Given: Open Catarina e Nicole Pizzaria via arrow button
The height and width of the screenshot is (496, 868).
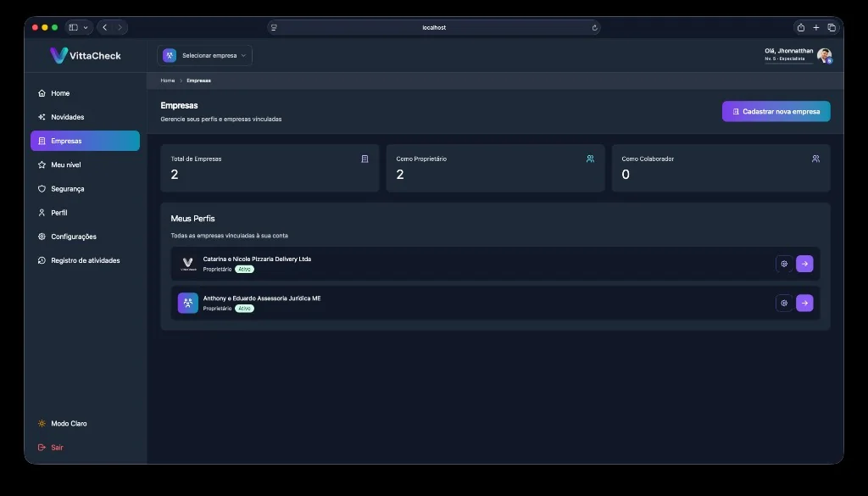Looking at the screenshot, I should tap(804, 264).
